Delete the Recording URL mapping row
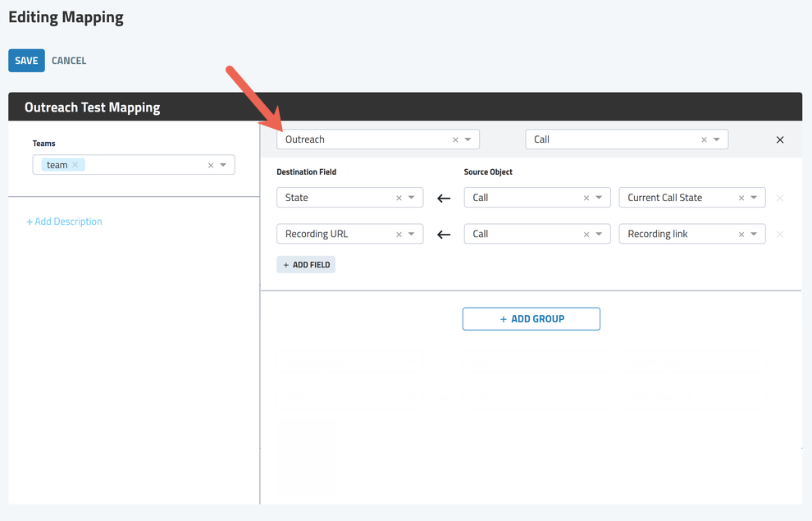 click(780, 234)
